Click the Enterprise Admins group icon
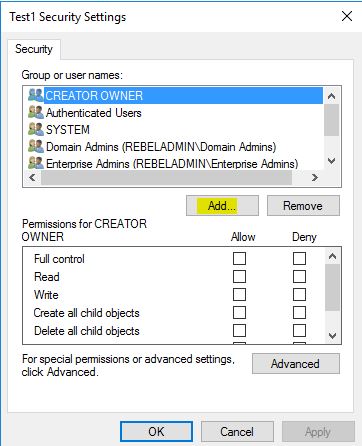362x446 pixels. point(36,163)
